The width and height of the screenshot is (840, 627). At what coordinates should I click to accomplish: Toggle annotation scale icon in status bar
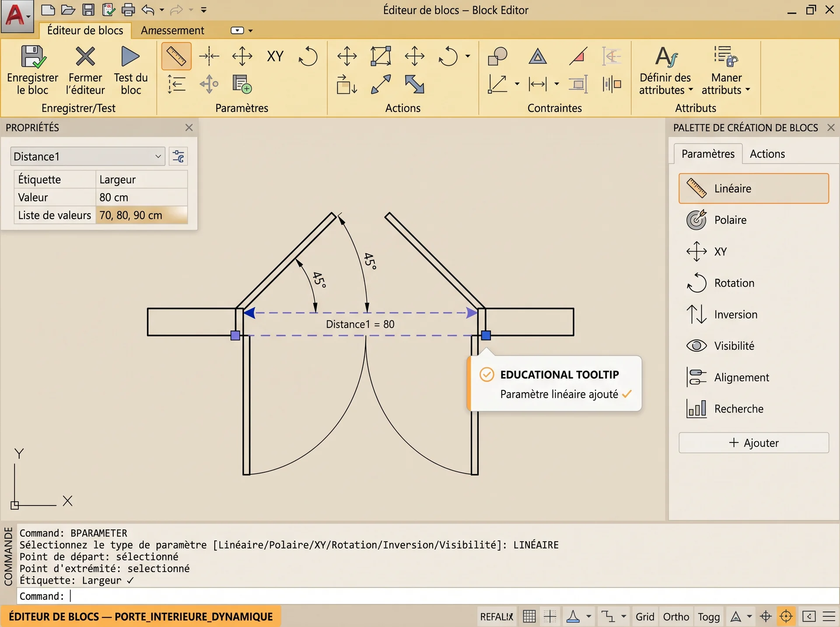(x=736, y=617)
